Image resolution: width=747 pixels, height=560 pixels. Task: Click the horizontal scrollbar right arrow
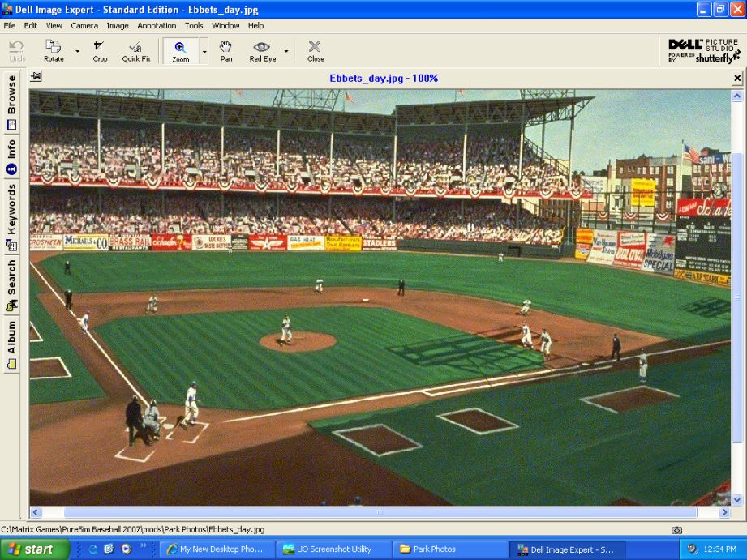pos(724,512)
